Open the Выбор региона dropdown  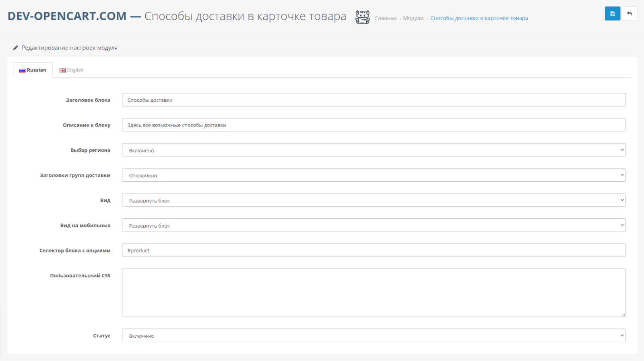tap(374, 150)
